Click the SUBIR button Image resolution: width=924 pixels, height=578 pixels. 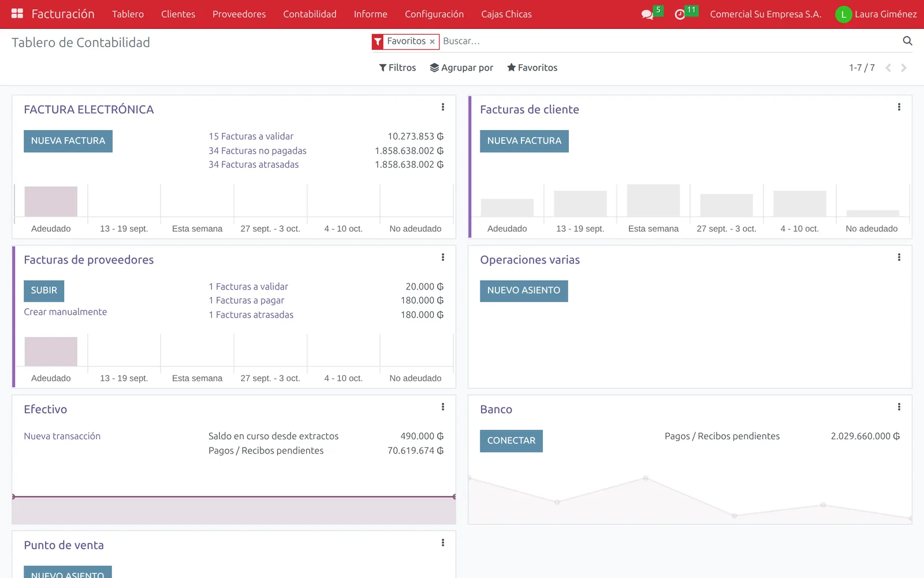44,291
